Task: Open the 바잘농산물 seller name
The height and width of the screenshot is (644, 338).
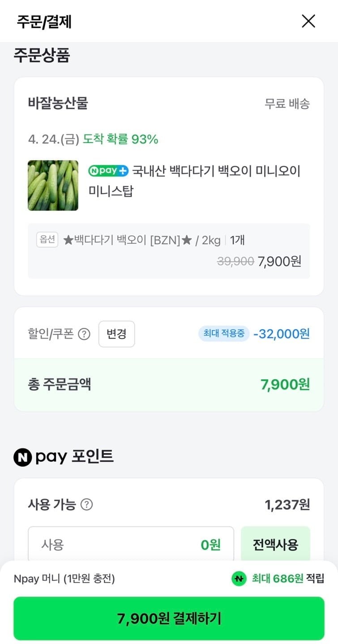Action: (x=58, y=103)
